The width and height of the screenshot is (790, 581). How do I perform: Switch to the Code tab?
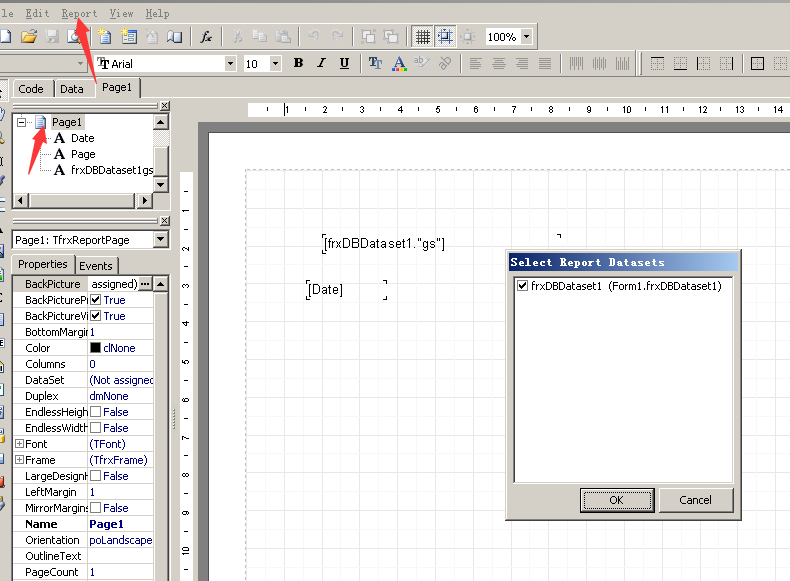click(31, 89)
